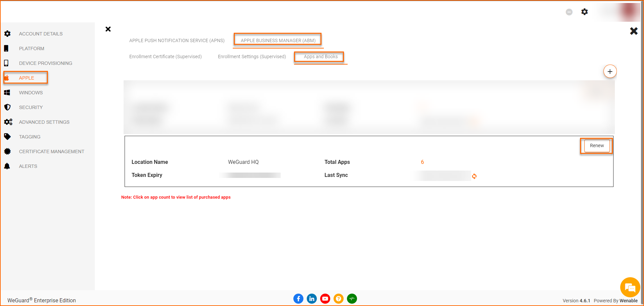Click WeGuard Enterprise Edition footer text
Image resolution: width=644 pixels, height=306 pixels.
click(42, 300)
